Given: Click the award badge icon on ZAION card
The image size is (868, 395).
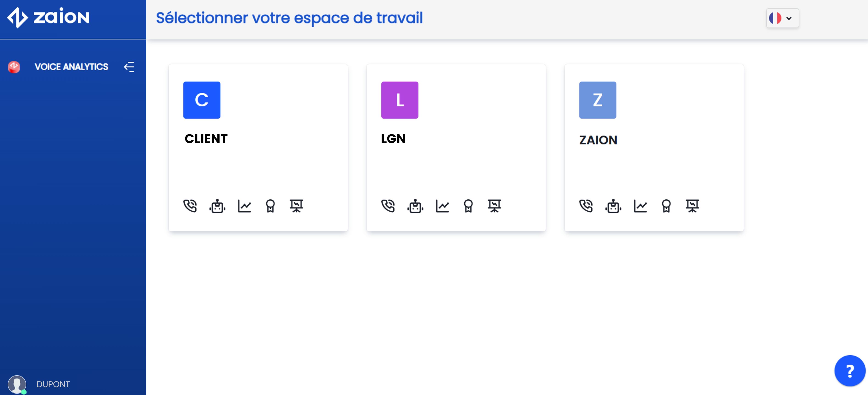Looking at the screenshot, I should (666, 206).
